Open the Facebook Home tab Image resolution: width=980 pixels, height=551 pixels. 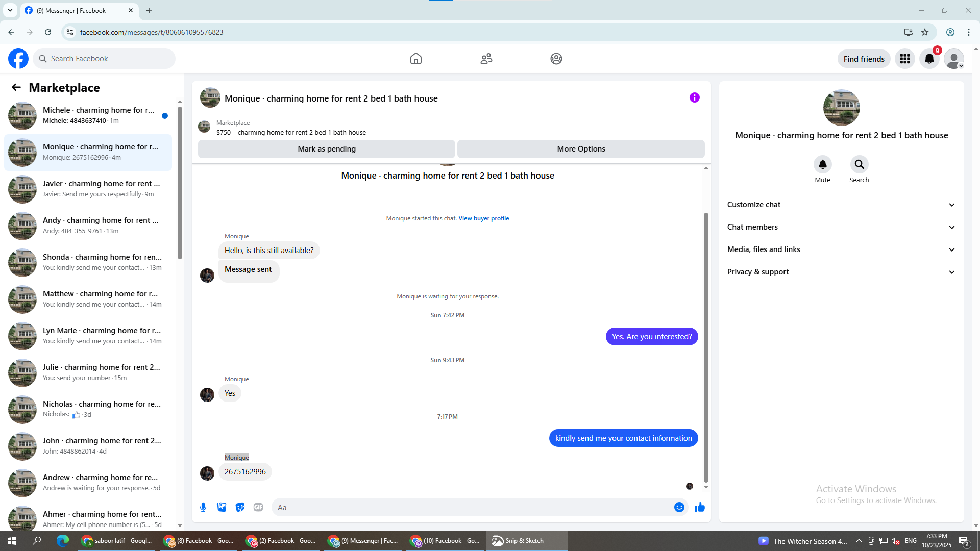pos(416,59)
